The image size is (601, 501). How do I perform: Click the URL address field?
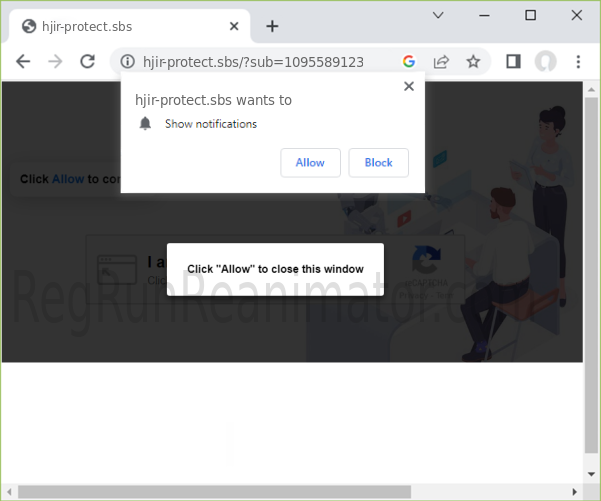260,62
